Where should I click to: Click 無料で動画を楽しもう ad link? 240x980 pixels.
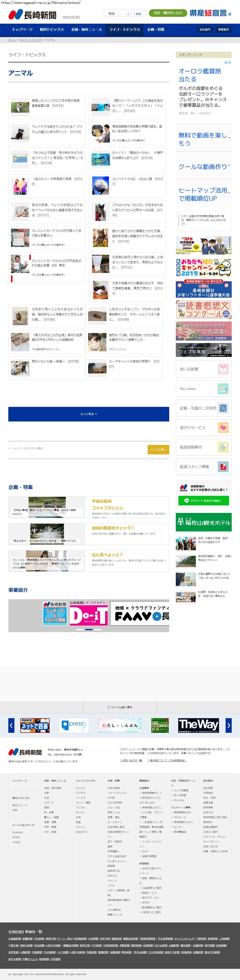203,139
